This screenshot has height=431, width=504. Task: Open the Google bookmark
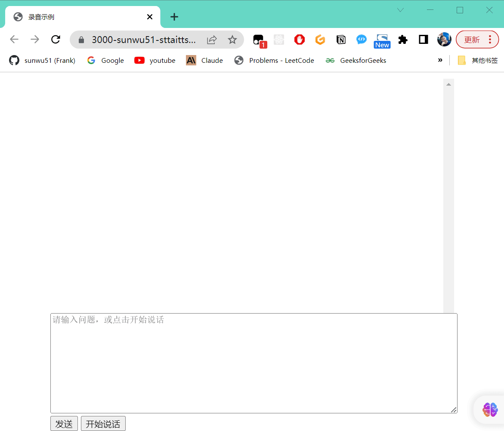(x=105, y=60)
